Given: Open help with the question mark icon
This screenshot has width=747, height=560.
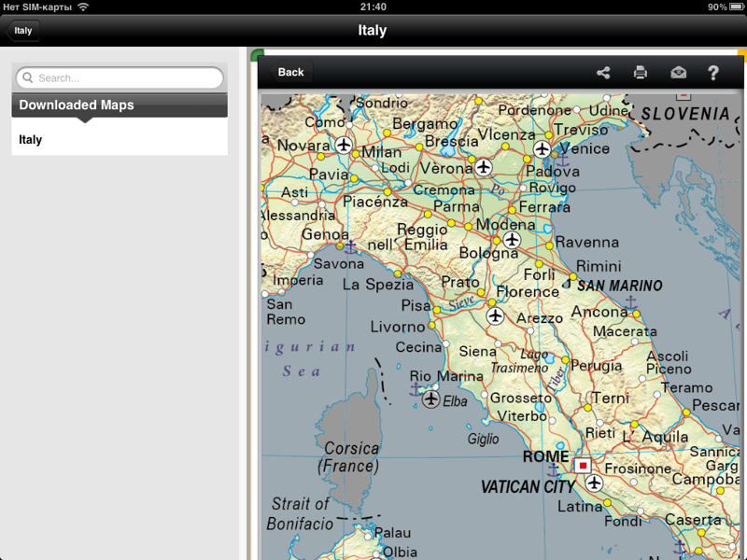Looking at the screenshot, I should pyautogui.click(x=713, y=72).
